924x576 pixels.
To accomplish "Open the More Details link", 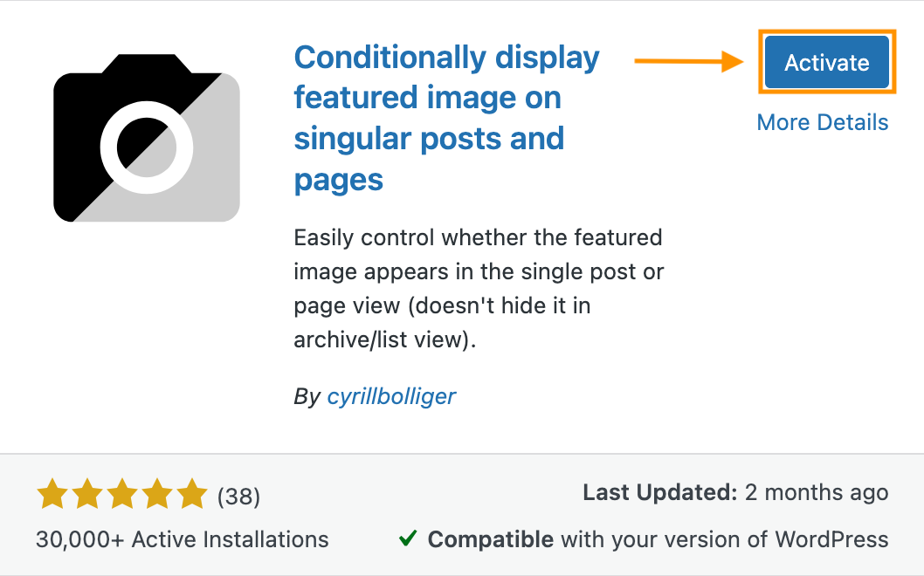I will [822, 123].
